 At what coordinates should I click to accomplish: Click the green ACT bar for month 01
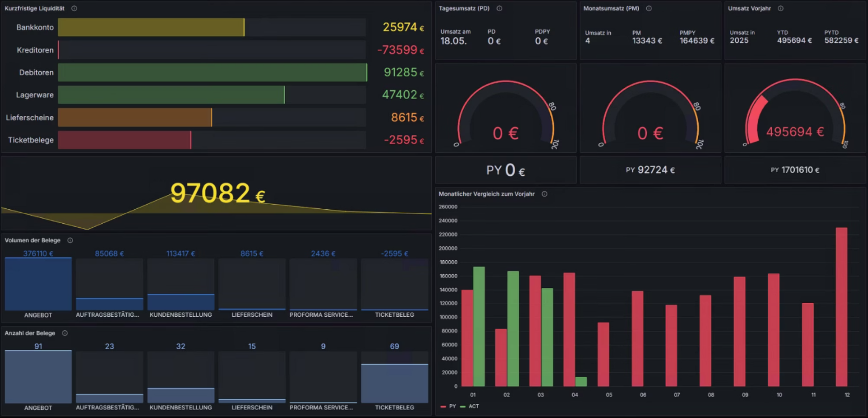click(x=479, y=327)
